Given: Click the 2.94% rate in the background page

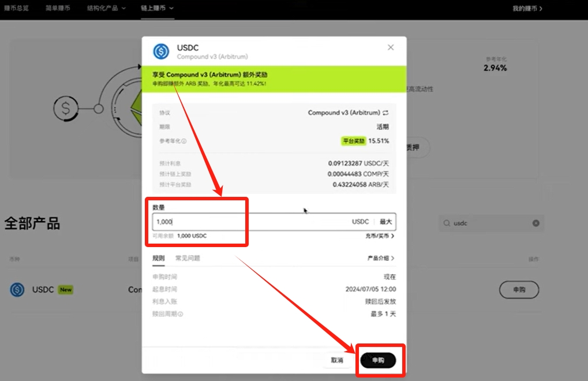Looking at the screenshot, I should (x=495, y=68).
